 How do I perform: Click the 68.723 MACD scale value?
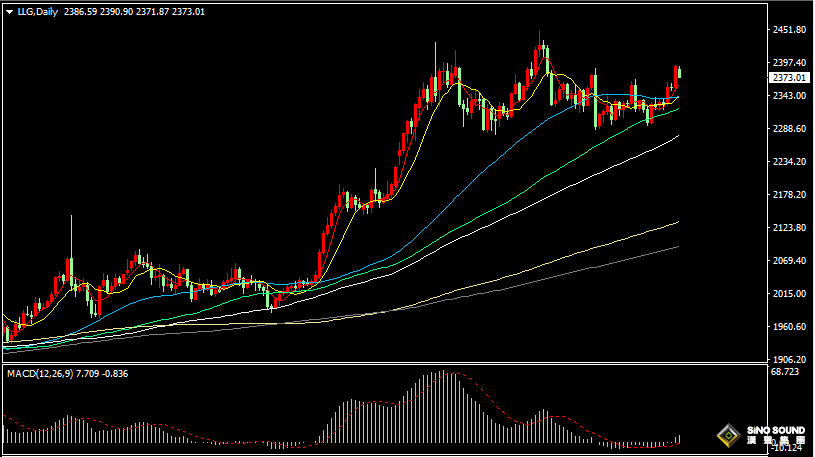point(786,372)
